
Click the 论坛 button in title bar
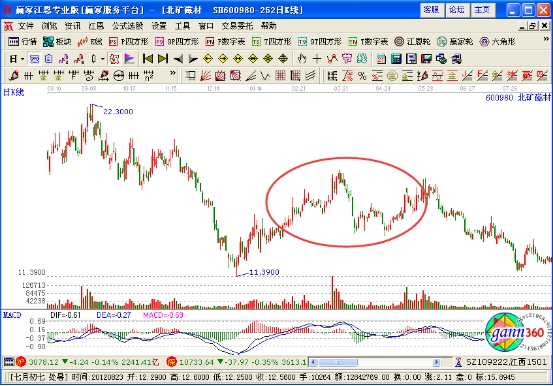(x=457, y=10)
